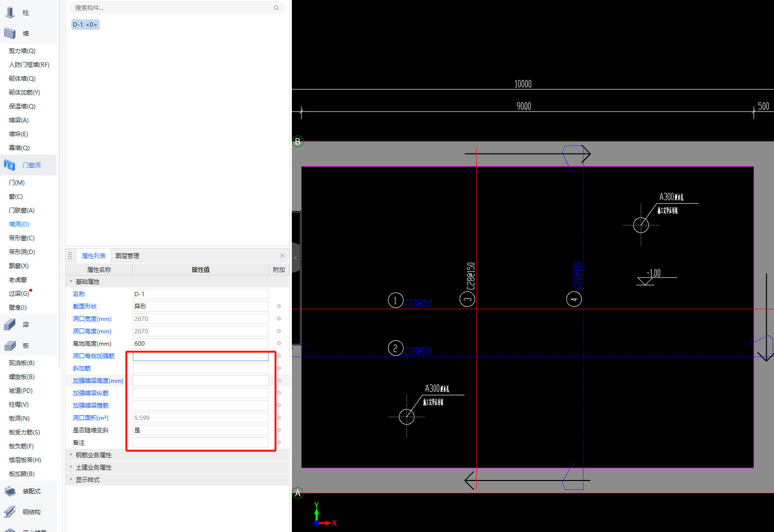Select the 柱 (column) category icon
This screenshot has height=532, width=774.
(x=10, y=12)
